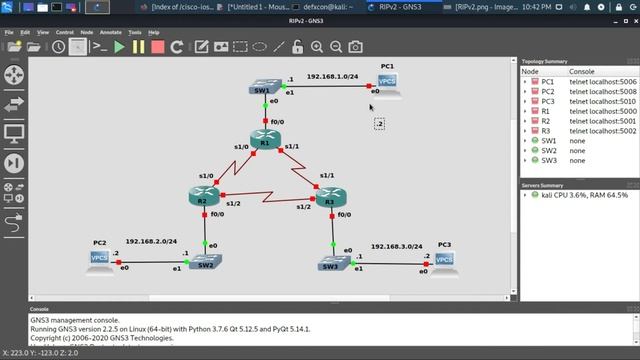640x360 pixels.
Task: Click the open project folder icon
Action: coord(33,47)
